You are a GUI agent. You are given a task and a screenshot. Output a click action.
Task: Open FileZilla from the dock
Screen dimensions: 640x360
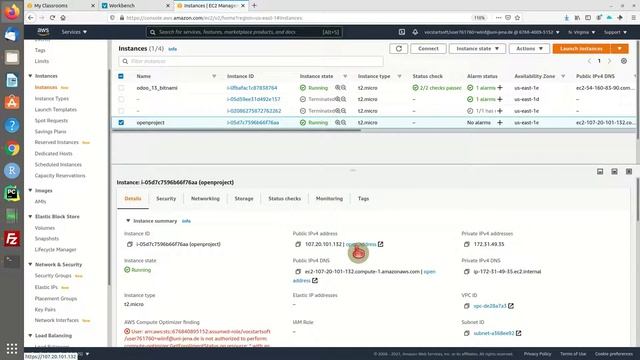(12, 239)
